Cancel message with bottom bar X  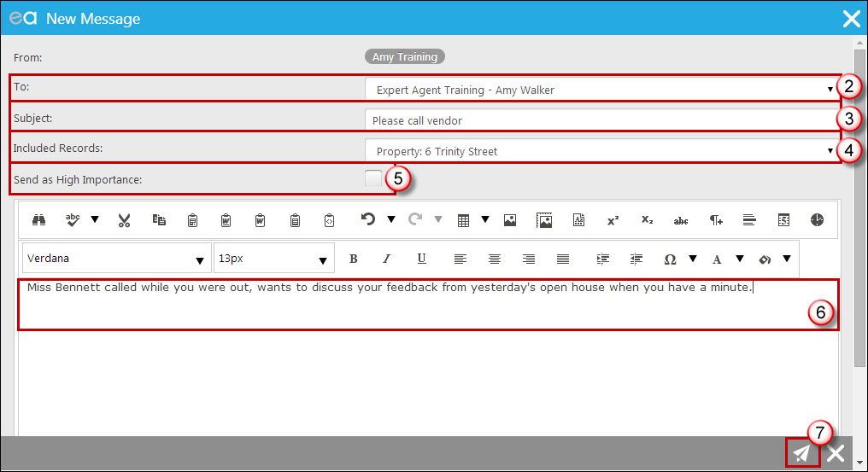tap(836, 454)
